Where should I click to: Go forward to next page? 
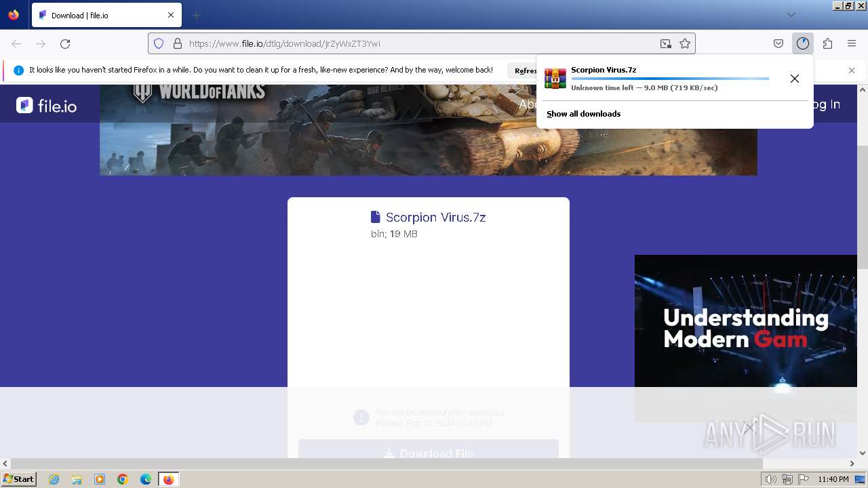[x=41, y=43]
